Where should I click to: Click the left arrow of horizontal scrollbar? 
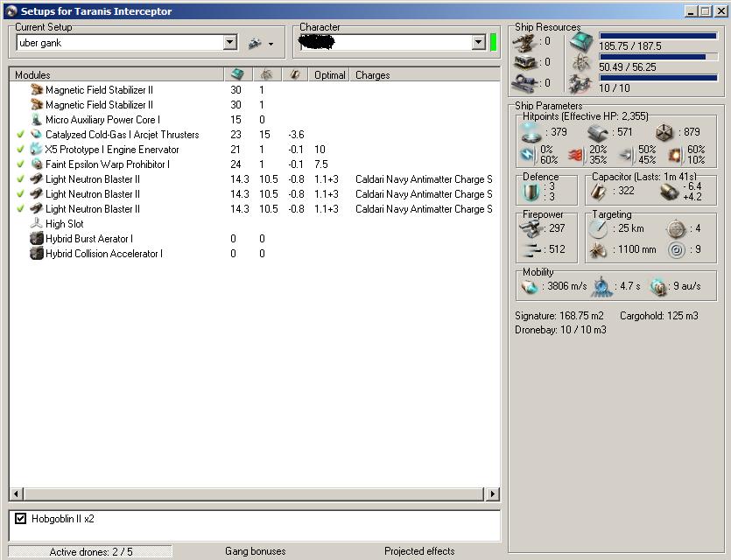point(16,493)
